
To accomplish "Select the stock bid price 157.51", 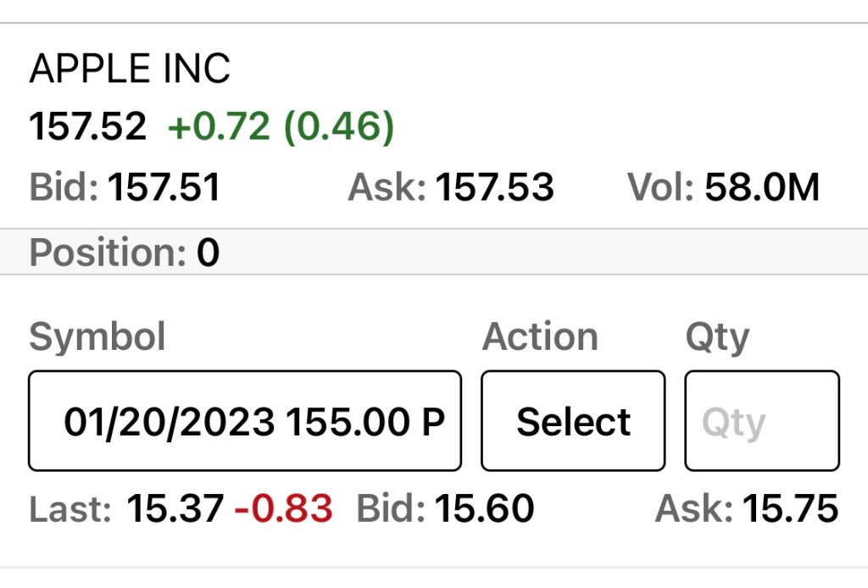I will coord(164,187).
